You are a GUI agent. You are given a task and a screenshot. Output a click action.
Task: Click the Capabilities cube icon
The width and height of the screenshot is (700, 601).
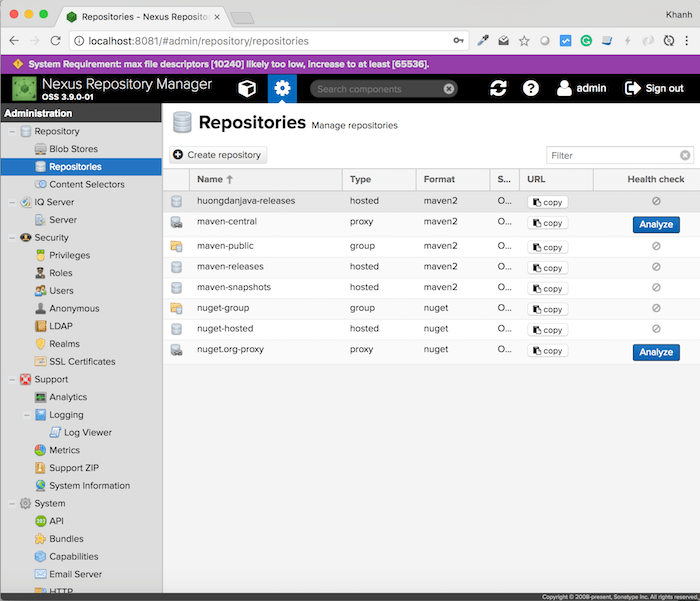[x=40, y=556]
